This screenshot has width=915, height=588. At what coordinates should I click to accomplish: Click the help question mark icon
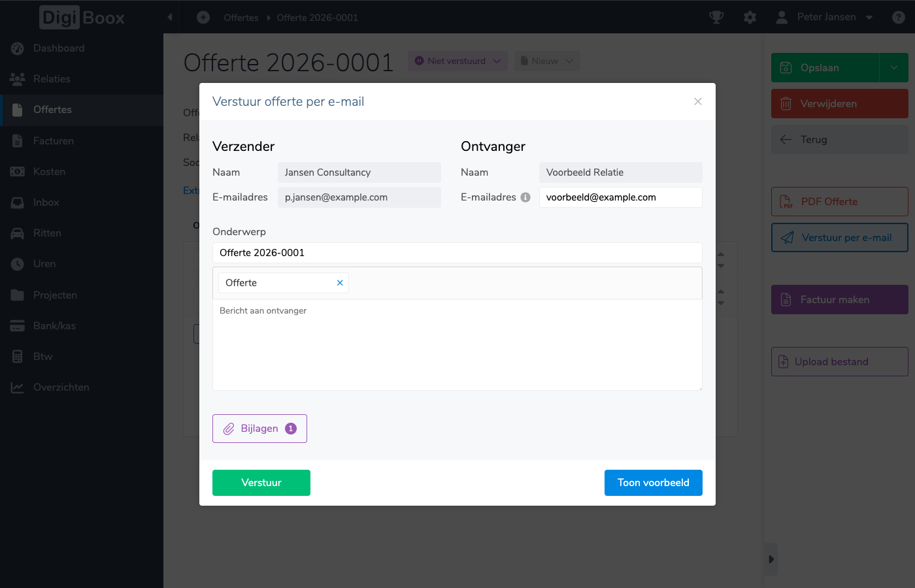(x=899, y=18)
